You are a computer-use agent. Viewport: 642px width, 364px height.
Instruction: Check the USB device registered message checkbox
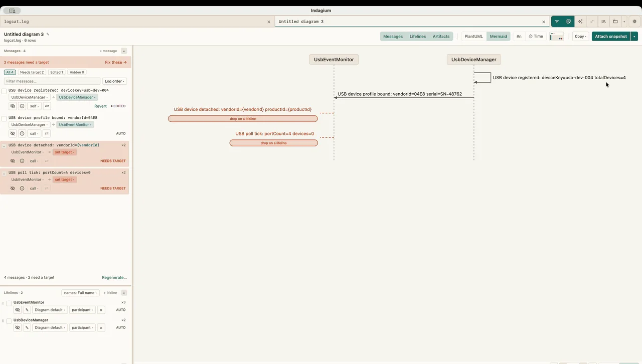click(x=4, y=91)
